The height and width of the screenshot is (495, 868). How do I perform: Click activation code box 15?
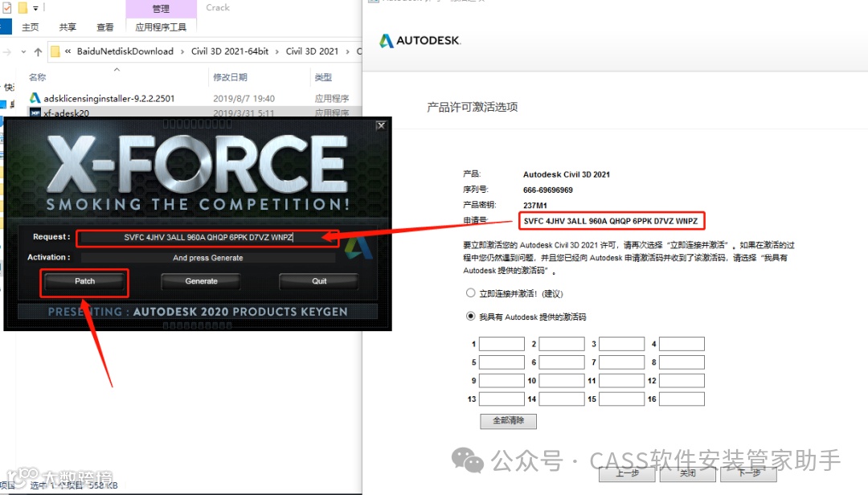(621, 399)
